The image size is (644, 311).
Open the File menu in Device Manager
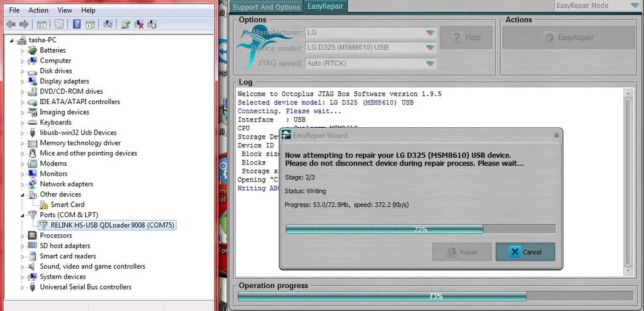pyautogui.click(x=14, y=10)
